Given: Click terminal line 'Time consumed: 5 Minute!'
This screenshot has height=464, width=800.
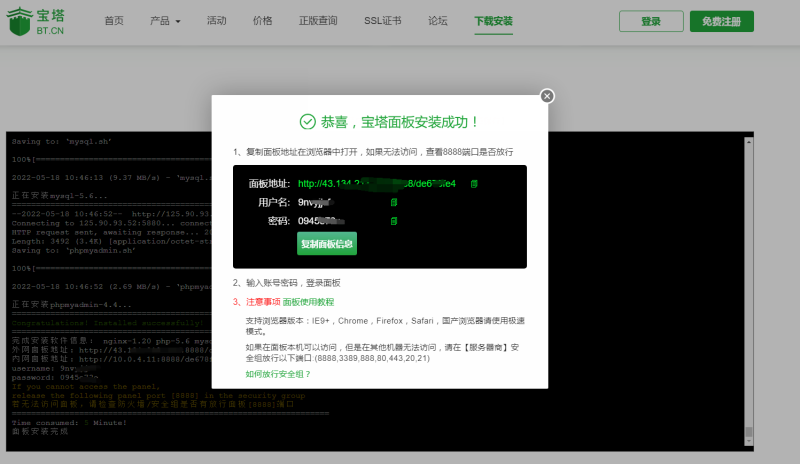Looking at the screenshot, I should [x=69, y=423].
